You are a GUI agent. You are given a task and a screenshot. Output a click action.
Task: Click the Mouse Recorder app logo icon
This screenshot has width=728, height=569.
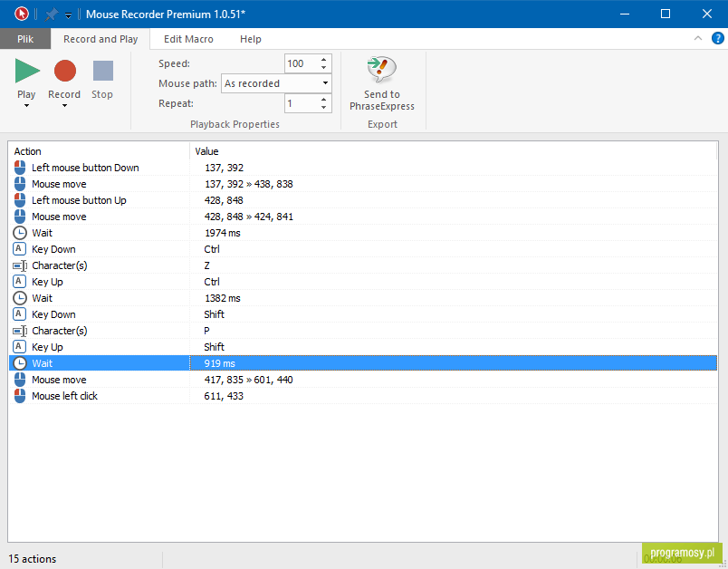22,14
